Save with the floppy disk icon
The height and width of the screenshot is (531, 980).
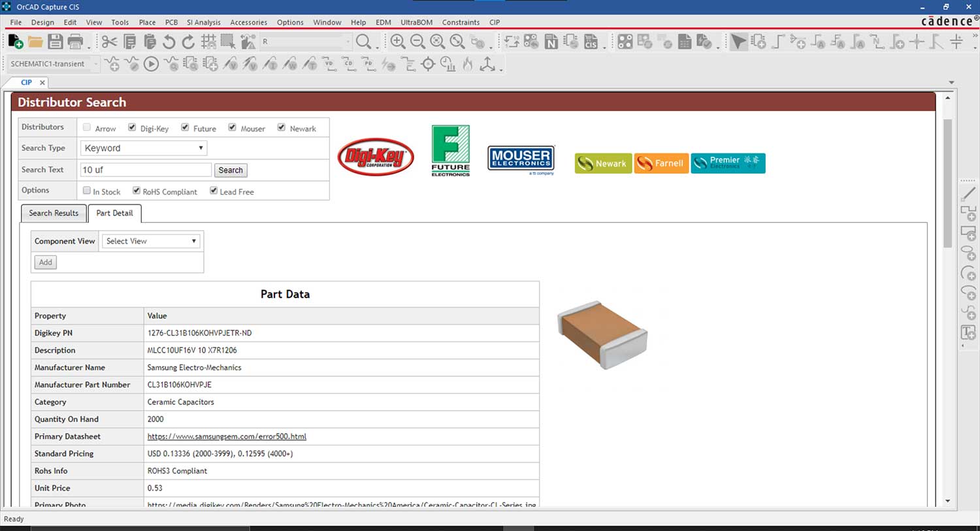point(56,42)
